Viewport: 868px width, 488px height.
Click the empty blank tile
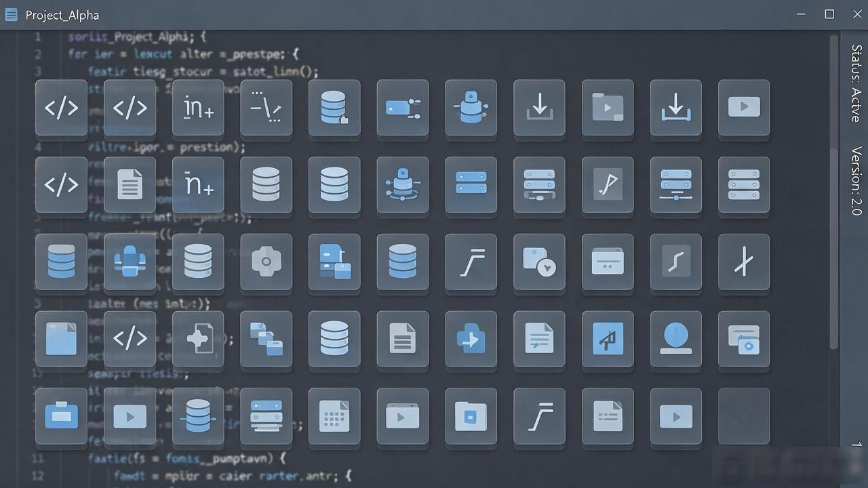tap(744, 415)
